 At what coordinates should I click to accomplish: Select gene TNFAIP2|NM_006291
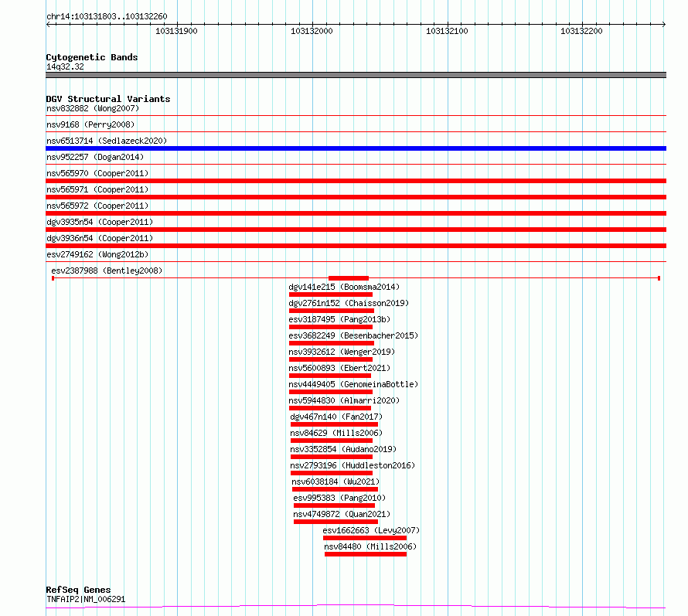point(86,599)
